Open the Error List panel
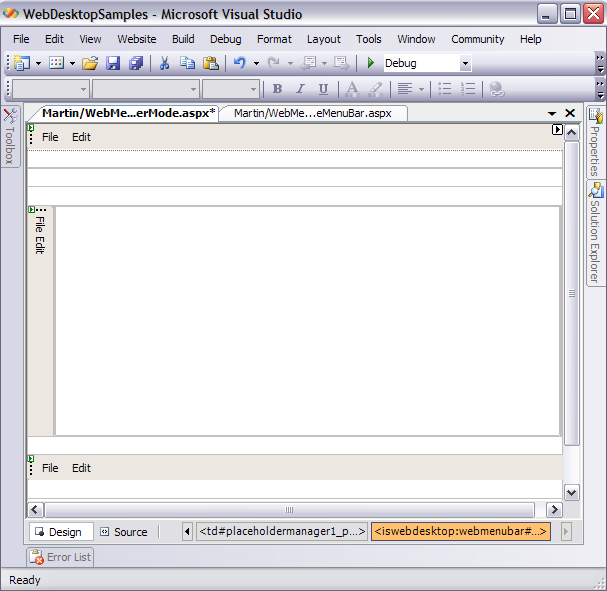607x591 pixels. (60, 557)
